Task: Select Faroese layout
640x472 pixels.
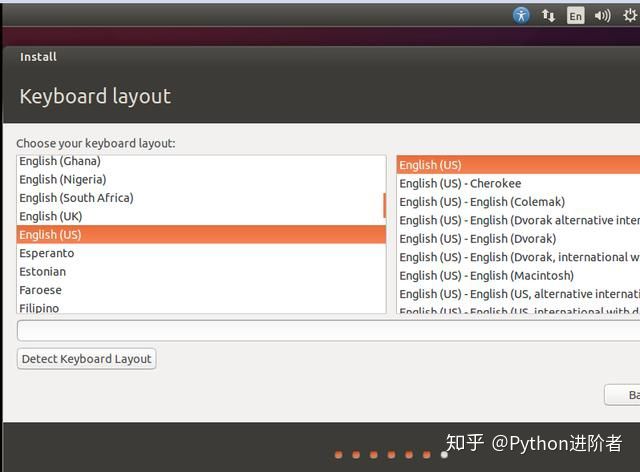Action: [x=201, y=290]
